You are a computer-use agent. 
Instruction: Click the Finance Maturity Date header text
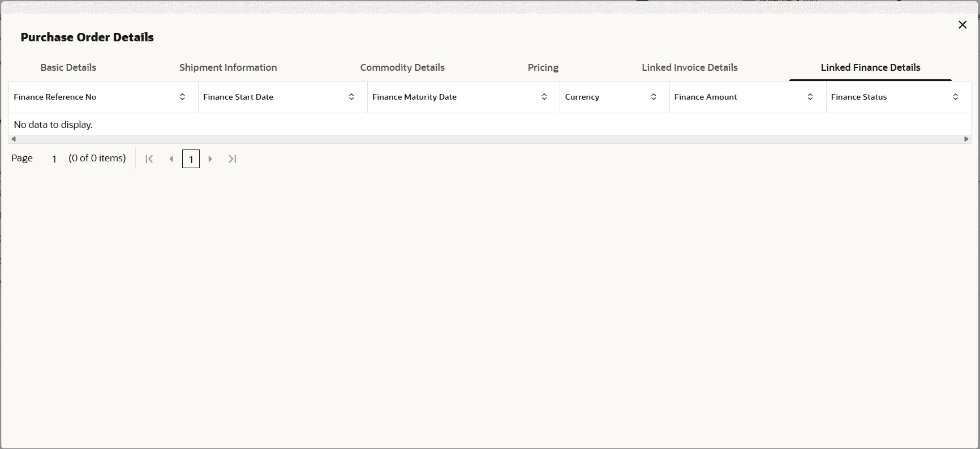point(414,97)
